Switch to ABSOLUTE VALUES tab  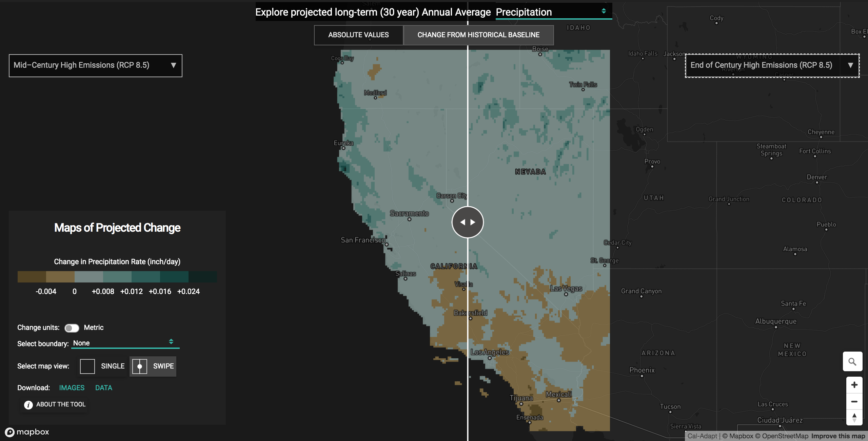[x=358, y=35]
